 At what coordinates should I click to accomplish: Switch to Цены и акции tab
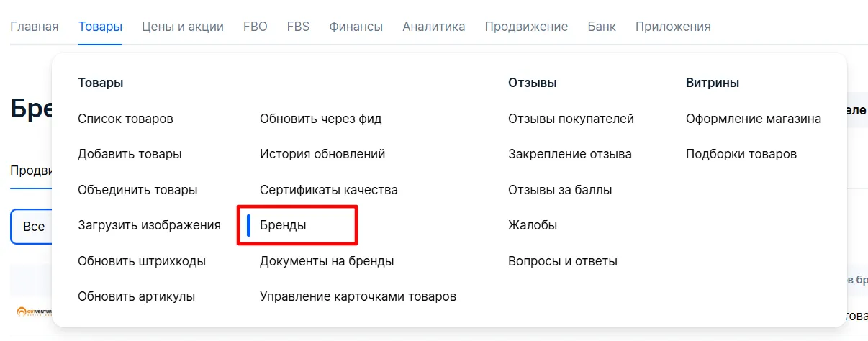(x=182, y=27)
